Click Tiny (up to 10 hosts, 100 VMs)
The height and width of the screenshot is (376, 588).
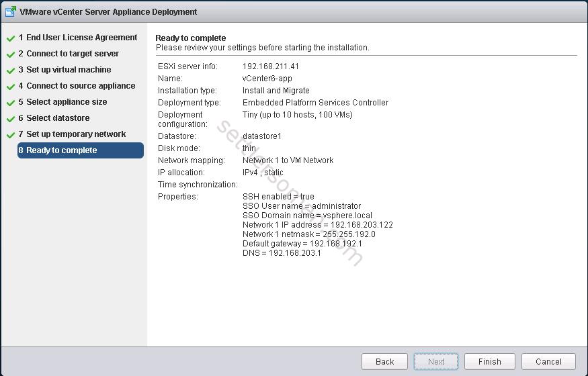[298, 115]
